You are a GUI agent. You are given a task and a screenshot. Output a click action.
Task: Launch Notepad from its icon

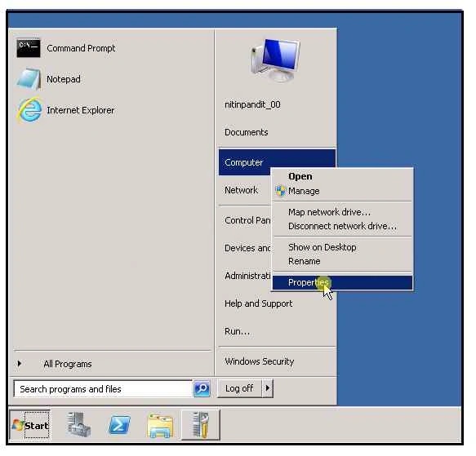(x=29, y=79)
